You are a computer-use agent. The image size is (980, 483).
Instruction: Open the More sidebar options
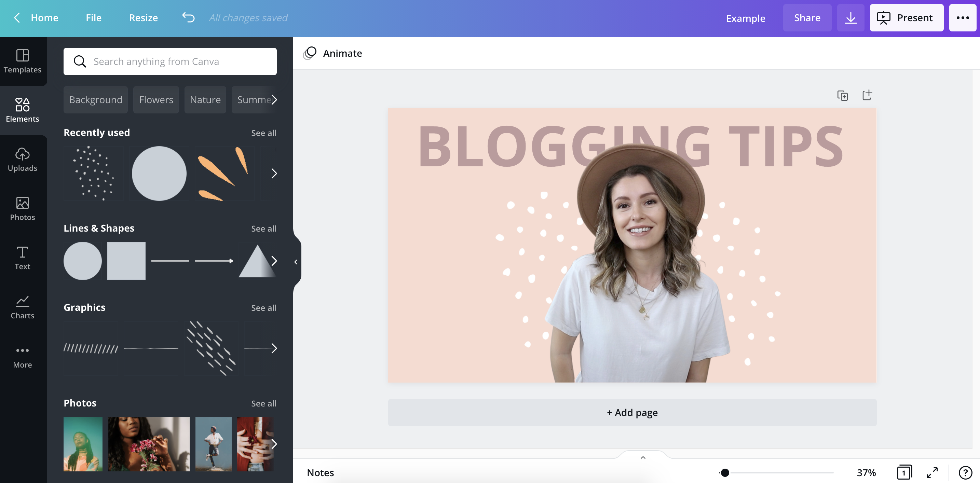point(23,356)
